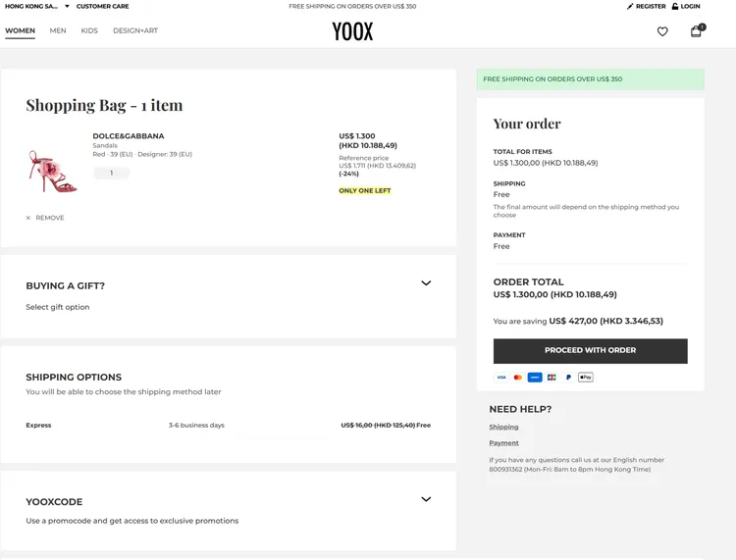Go to the YOOX home logo
This screenshot has height=560, width=736.
[x=352, y=31]
